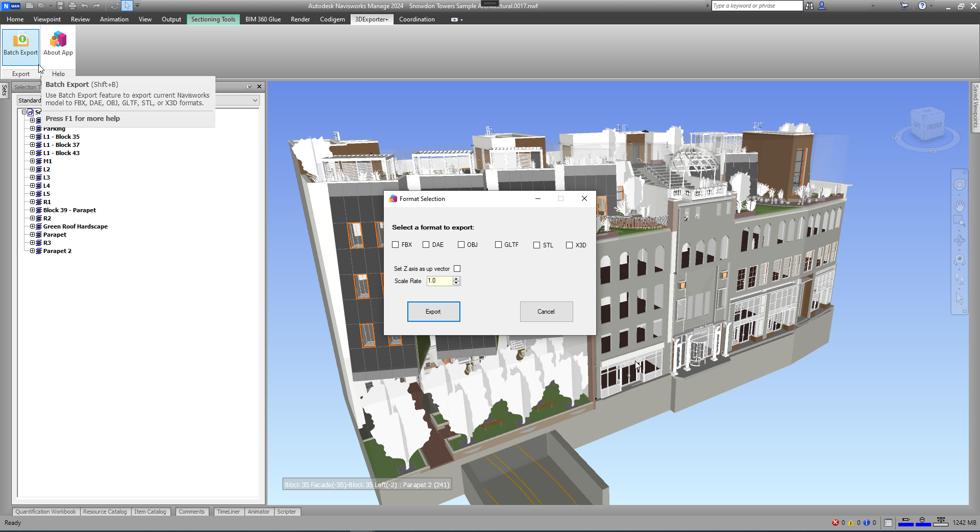The image size is (980, 532).
Task: Check the FBX format checkbox
Action: (x=395, y=245)
